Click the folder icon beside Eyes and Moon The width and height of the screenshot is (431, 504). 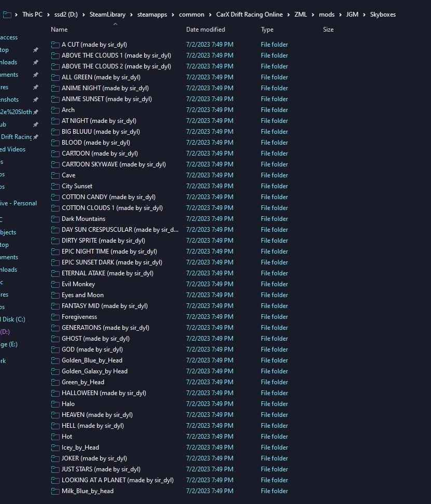pos(55,295)
